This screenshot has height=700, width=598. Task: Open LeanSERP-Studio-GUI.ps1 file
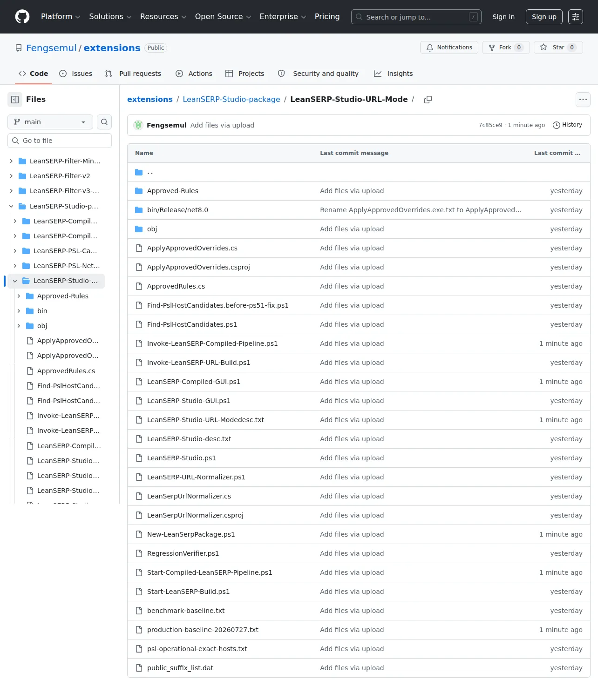pos(189,401)
